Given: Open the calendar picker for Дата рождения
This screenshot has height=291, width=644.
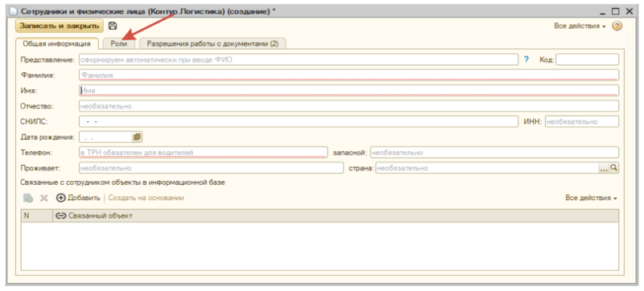Looking at the screenshot, I should (137, 137).
